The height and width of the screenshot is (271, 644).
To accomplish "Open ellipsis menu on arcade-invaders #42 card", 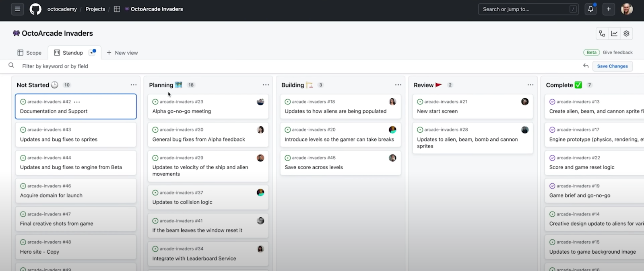I will pos(77,102).
